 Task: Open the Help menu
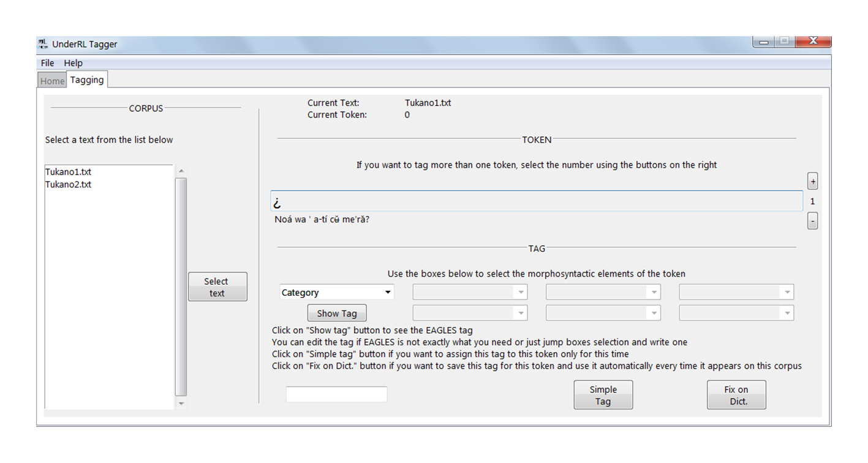click(73, 63)
